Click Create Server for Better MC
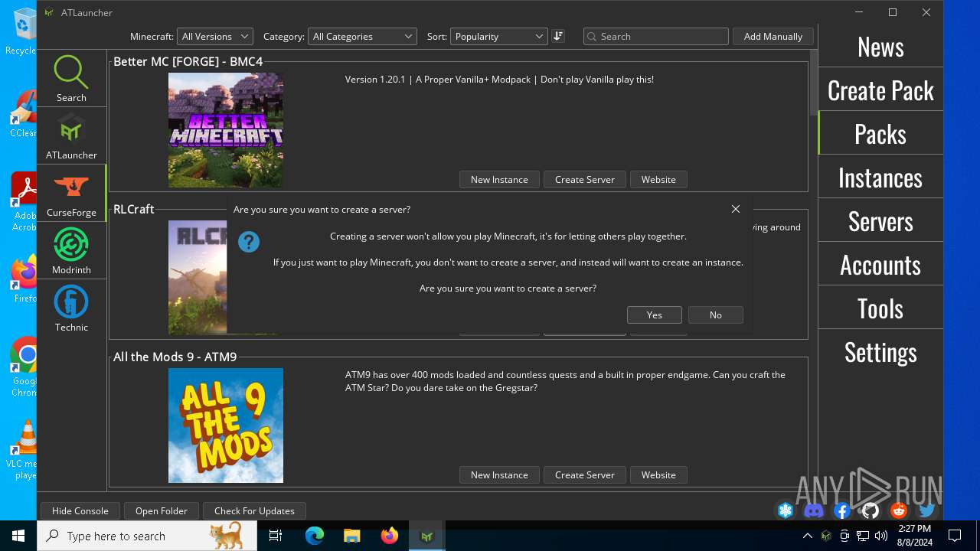 tap(585, 179)
